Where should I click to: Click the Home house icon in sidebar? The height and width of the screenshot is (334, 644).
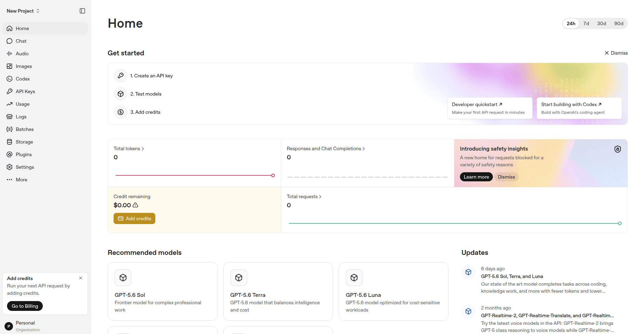tap(9, 28)
